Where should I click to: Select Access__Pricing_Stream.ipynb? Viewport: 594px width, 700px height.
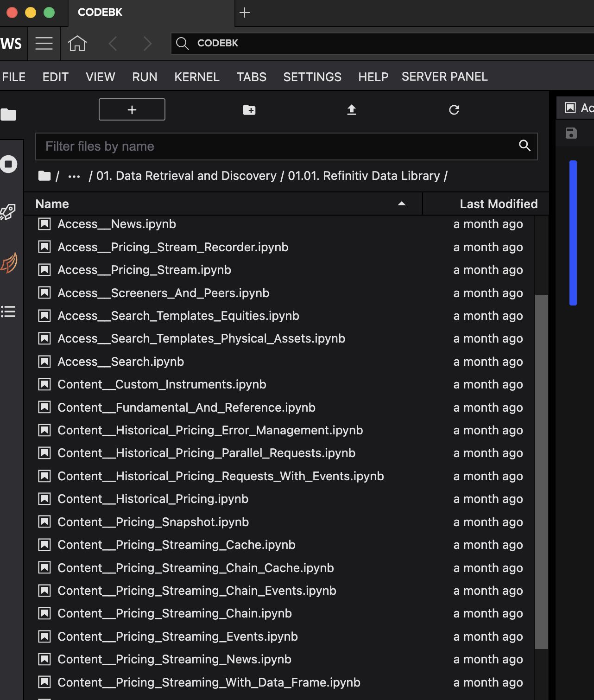point(286,270)
